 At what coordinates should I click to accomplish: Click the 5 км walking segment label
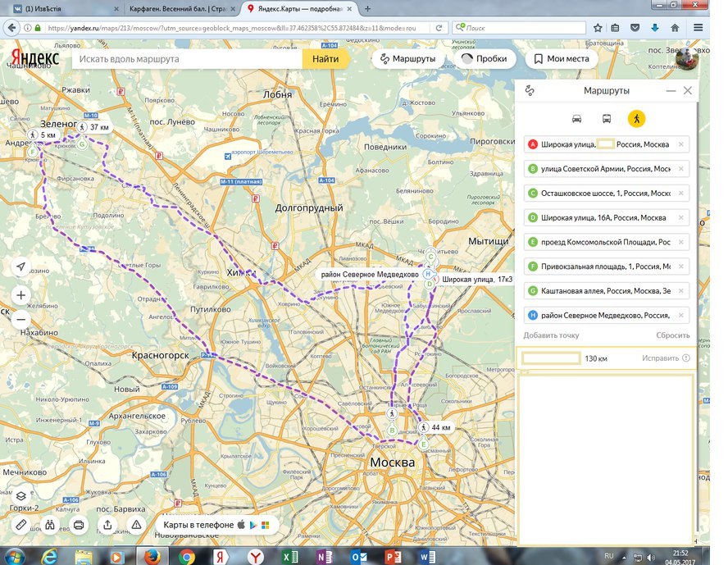(x=43, y=135)
